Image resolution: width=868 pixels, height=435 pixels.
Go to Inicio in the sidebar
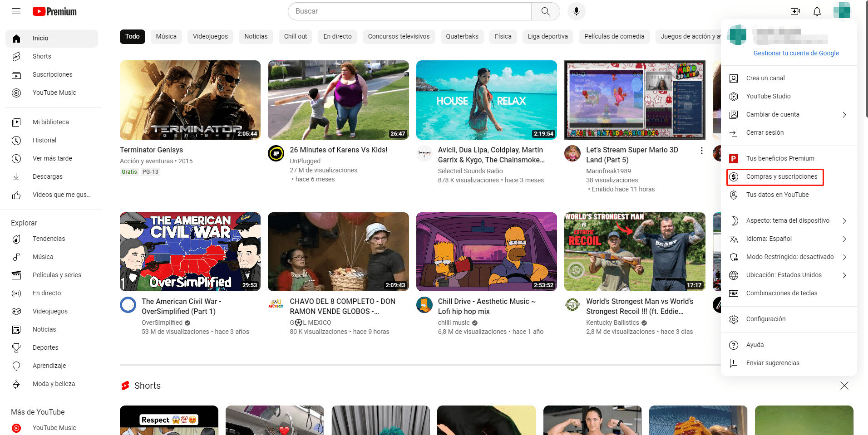[x=52, y=38]
